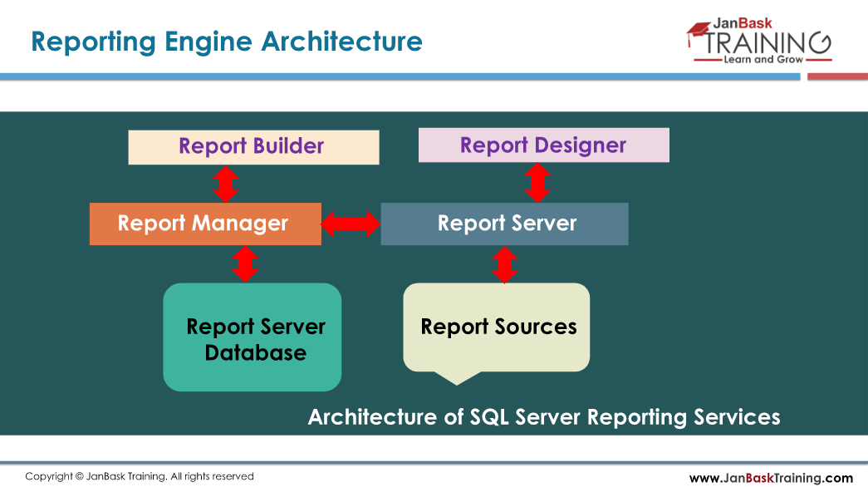
Task: Select the red arrow between Report Manager and Report Server
Action: pos(350,224)
